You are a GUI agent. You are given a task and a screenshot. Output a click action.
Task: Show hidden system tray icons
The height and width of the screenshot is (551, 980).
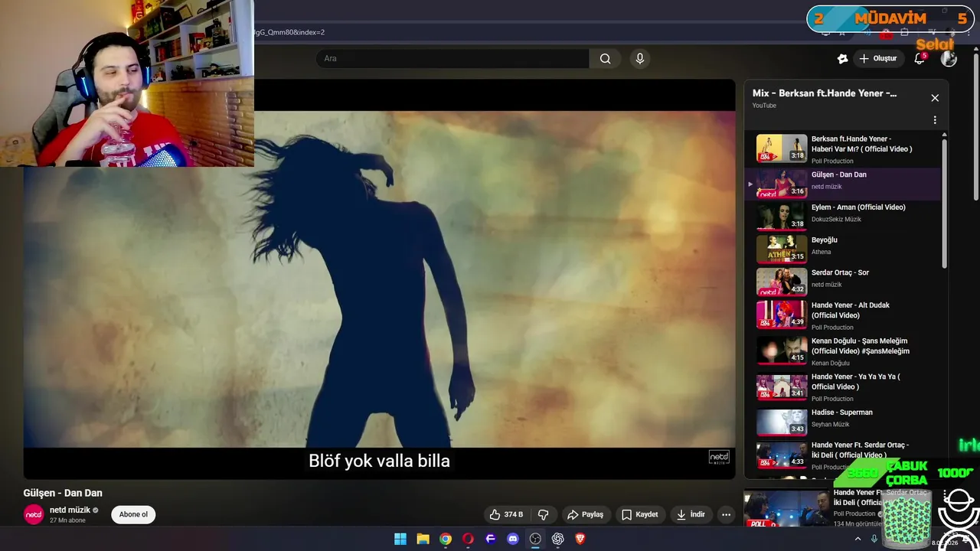pyautogui.click(x=857, y=539)
